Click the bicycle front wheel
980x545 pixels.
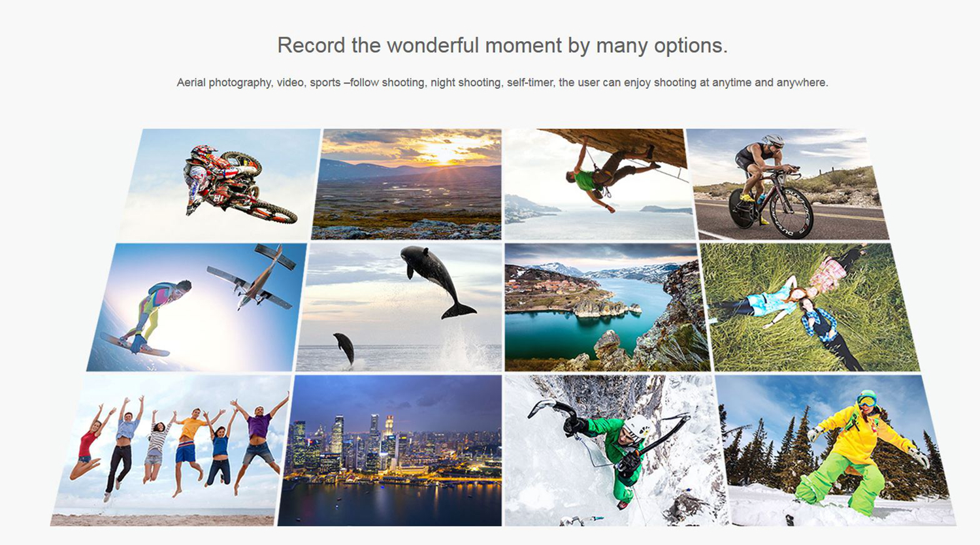789,213
